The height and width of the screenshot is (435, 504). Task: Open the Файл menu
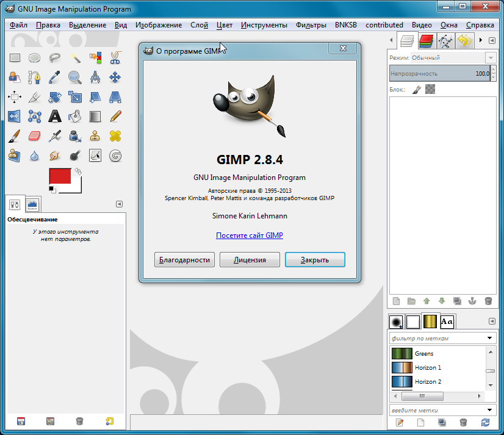click(x=18, y=25)
